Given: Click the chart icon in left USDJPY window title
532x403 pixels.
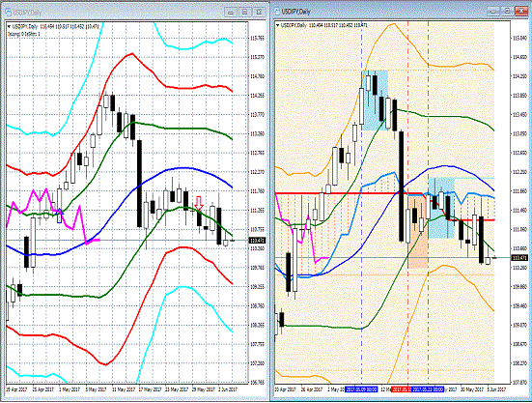Looking at the screenshot, I should coord(8,13).
